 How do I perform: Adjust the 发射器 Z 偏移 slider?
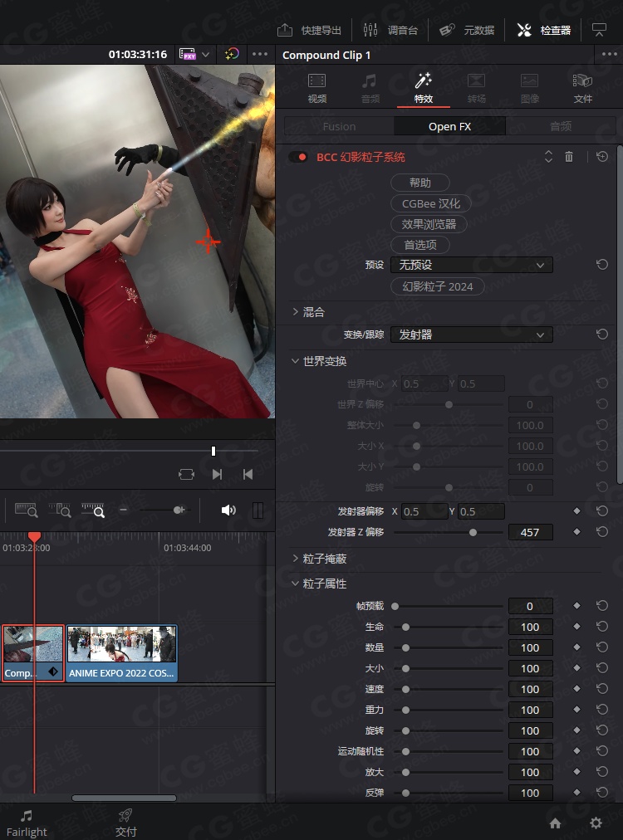click(x=473, y=533)
